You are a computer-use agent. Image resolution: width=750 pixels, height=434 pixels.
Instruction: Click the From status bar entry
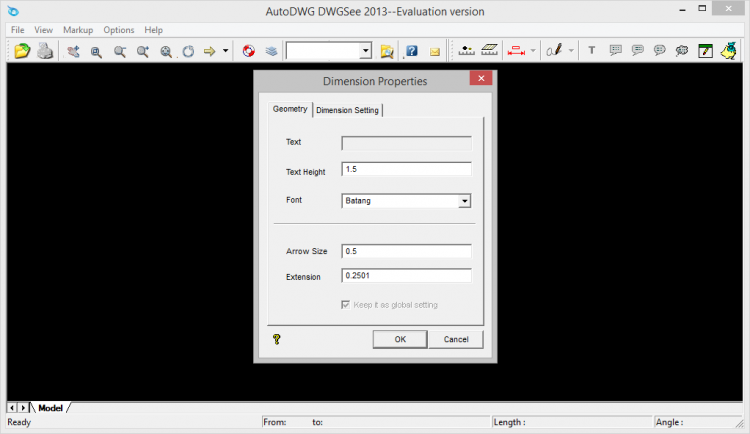[x=275, y=422]
